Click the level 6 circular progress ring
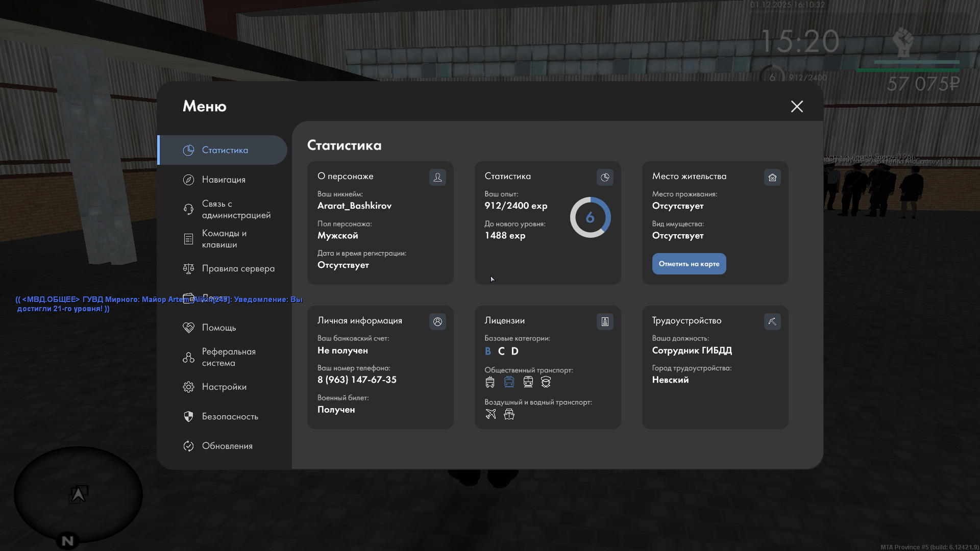Image resolution: width=980 pixels, height=551 pixels. pyautogui.click(x=590, y=217)
